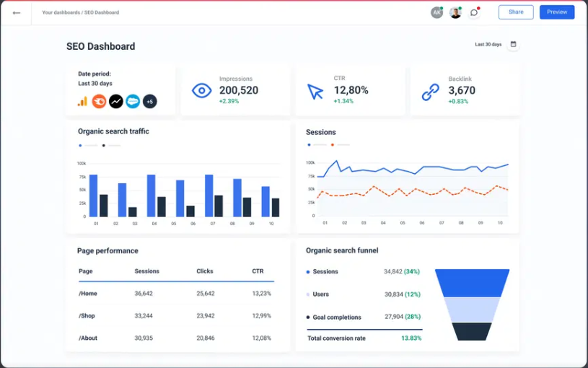Screen dimensions: 588x368
Task: Click the Users funnel legend entry
Action: point(317,294)
